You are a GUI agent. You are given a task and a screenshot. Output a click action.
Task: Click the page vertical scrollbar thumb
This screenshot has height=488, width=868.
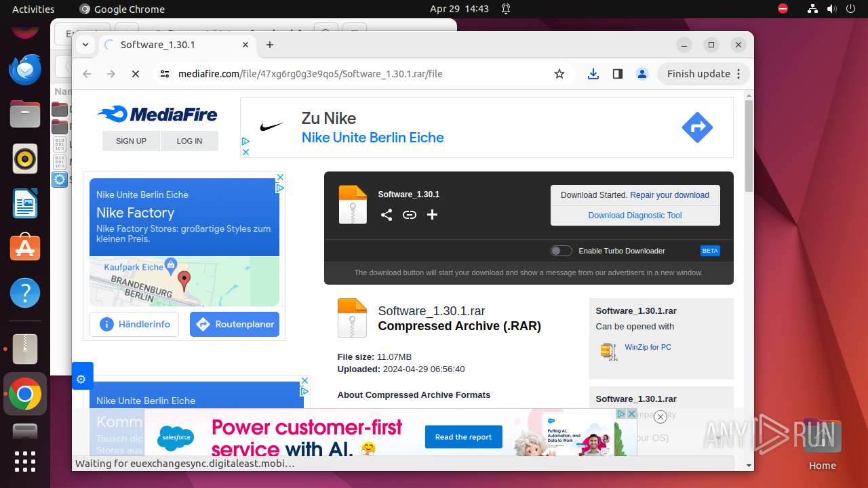point(749,146)
